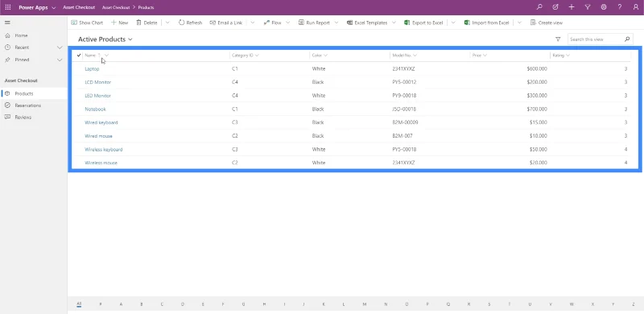Open Color column header menu
Viewport: 644px width, 314px height.
click(x=320, y=55)
